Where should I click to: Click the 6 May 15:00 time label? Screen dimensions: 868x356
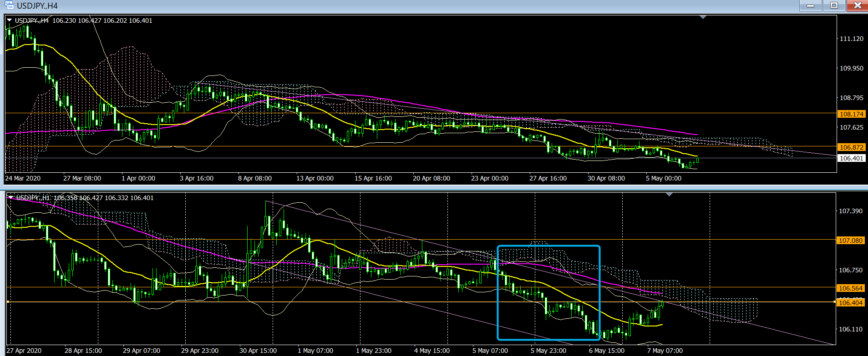[607, 351]
